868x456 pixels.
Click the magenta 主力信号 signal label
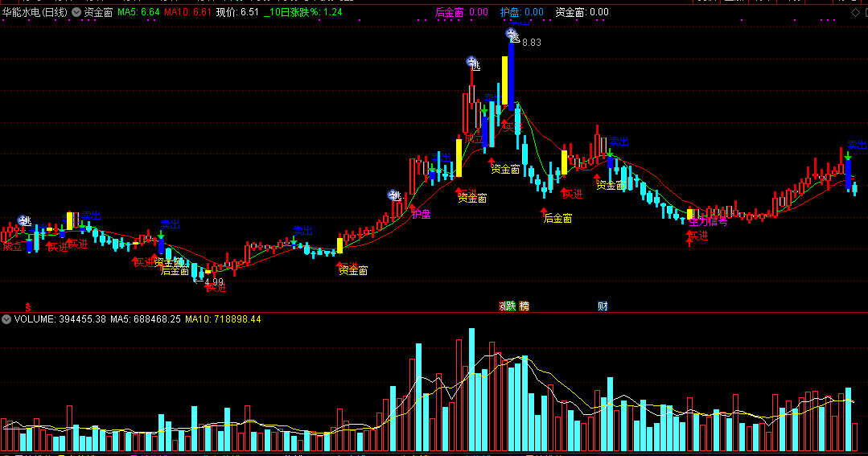708,222
